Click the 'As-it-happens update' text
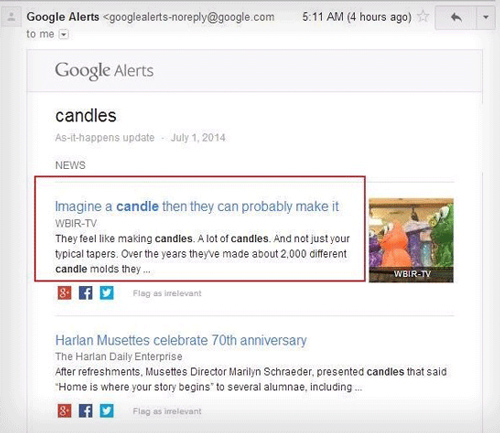Image resolution: width=500 pixels, height=433 pixels. coord(105,137)
